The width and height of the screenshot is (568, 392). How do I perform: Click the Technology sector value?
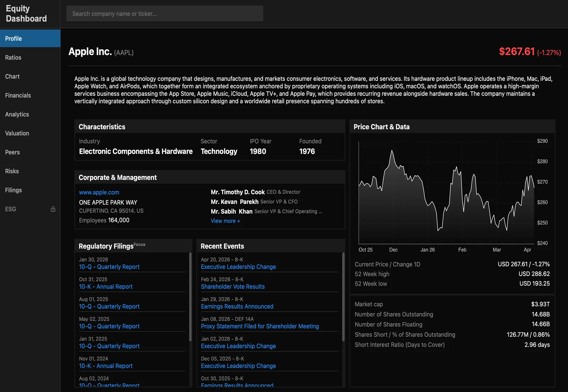click(219, 151)
